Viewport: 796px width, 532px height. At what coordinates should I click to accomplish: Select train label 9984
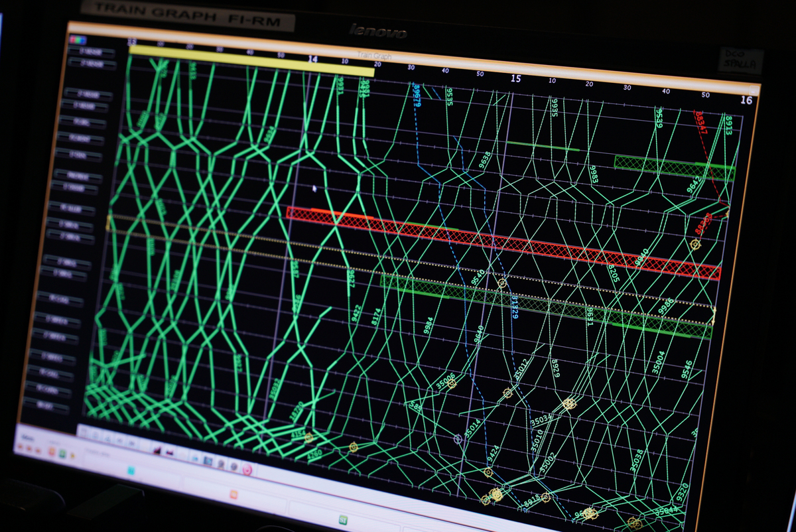click(429, 326)
